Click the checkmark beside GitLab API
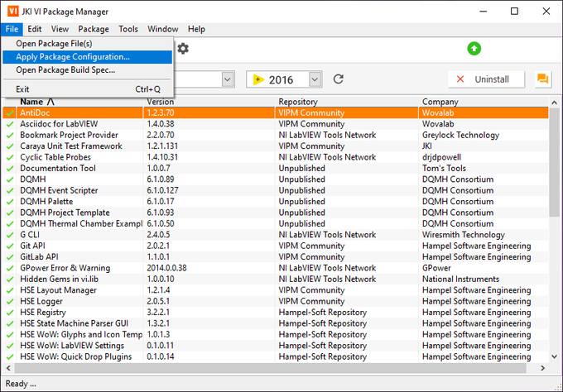 point(10,257)
